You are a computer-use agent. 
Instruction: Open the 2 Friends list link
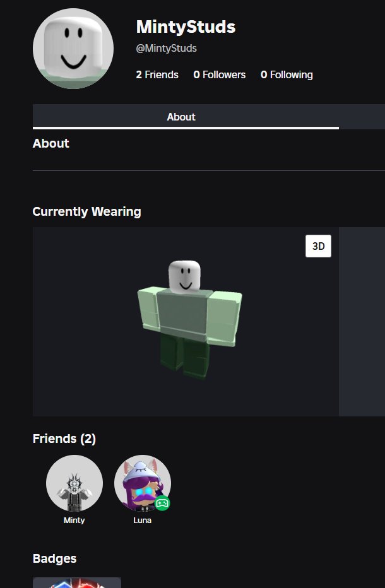coord(157,74)
